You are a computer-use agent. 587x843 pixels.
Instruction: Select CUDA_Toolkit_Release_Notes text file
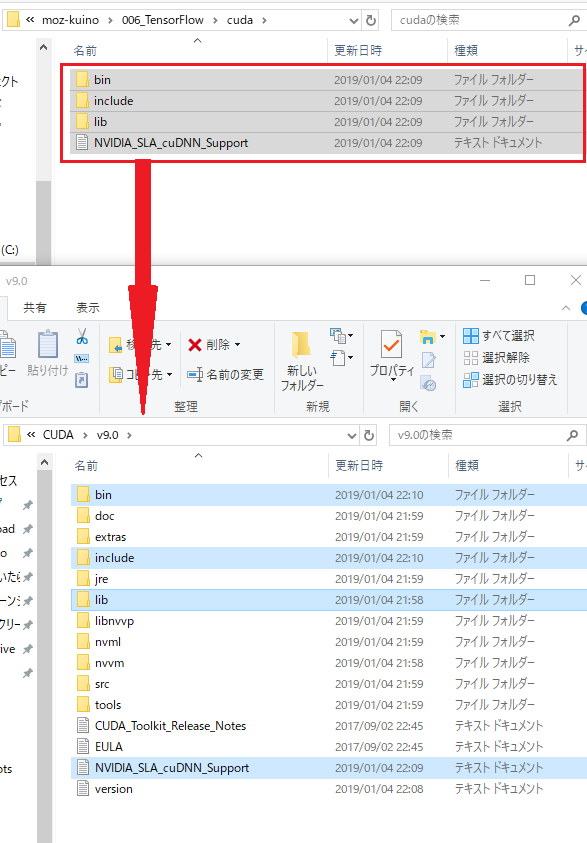click(x=329, y=725)
